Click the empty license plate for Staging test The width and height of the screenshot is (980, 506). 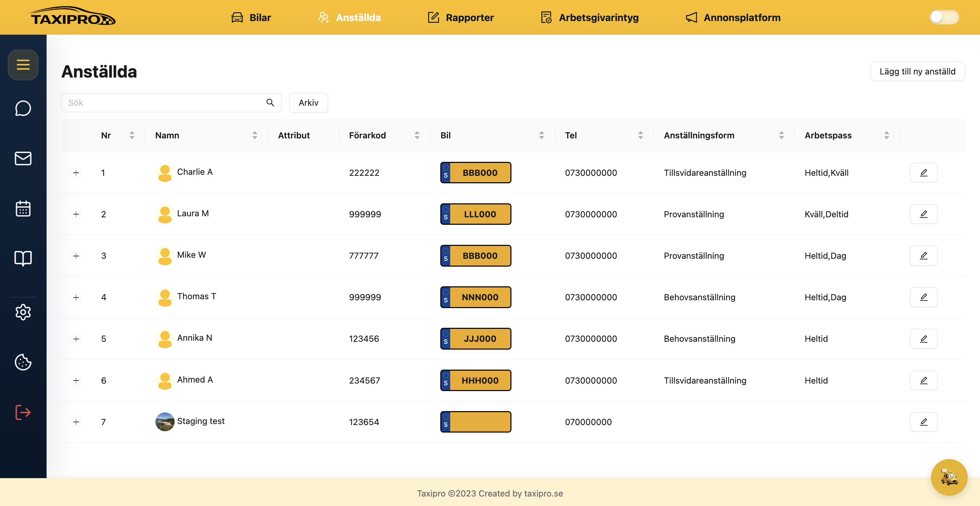pos(476,422)
